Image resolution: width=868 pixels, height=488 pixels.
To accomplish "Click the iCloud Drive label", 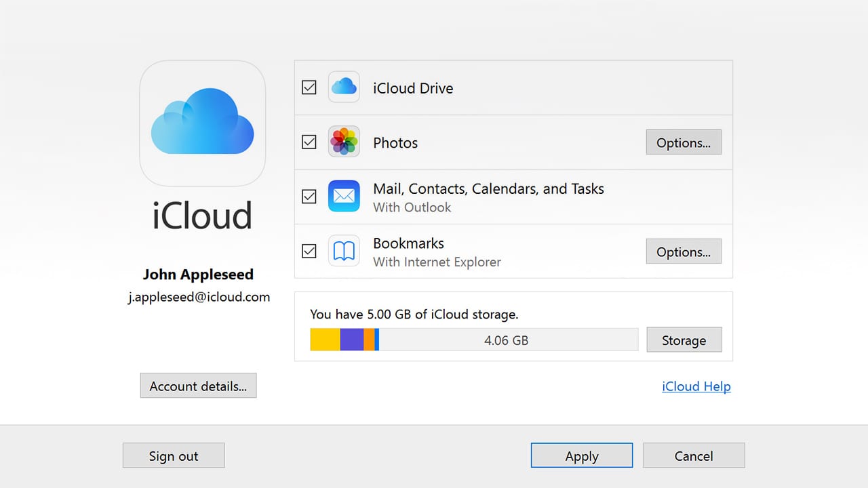I will tap(413, 88).
